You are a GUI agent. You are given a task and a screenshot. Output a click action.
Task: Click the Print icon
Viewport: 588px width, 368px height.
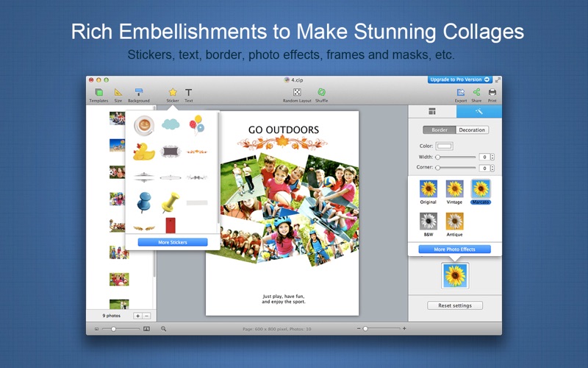[x=492, y=92]
